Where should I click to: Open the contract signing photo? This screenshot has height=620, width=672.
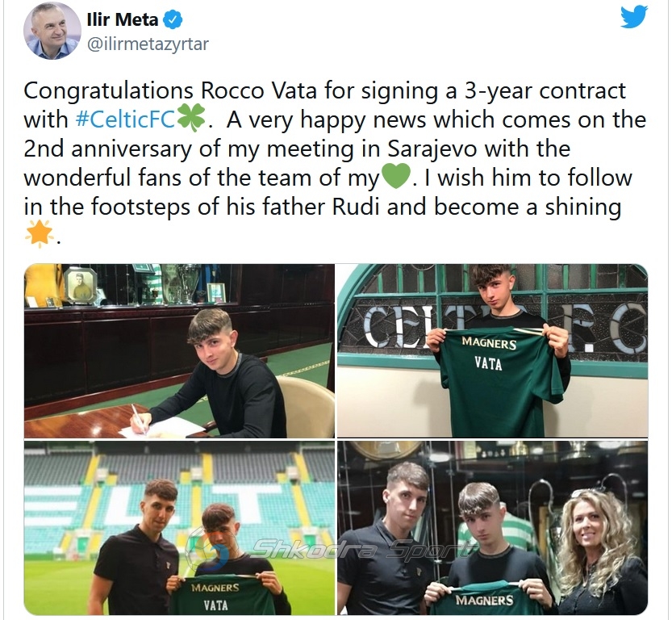tap(179, 350)
